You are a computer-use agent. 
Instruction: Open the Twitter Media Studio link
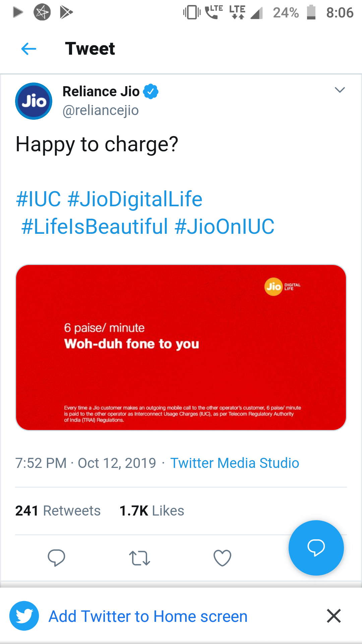234,463
